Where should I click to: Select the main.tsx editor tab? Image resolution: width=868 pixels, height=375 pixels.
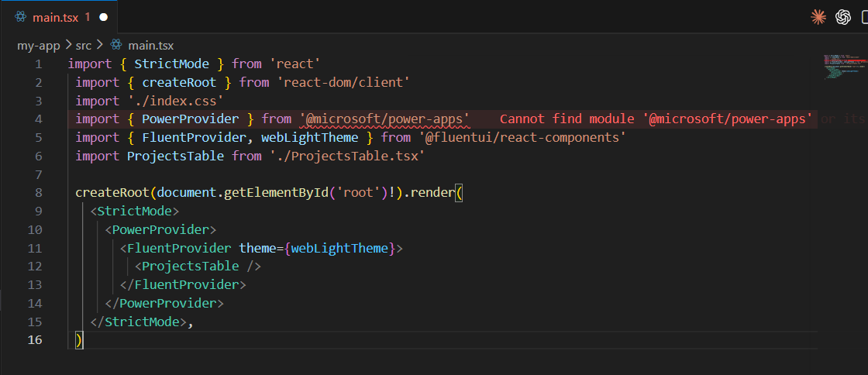59,17
